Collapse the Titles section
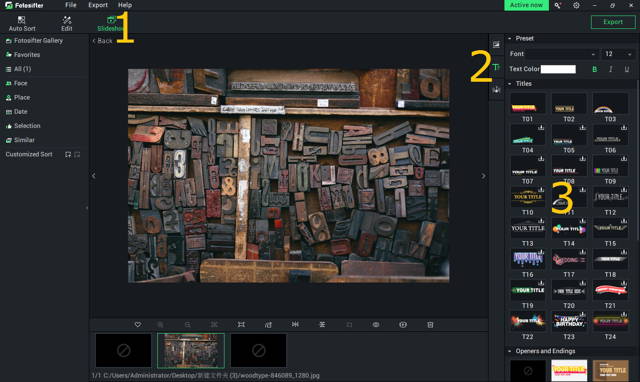Viewport: 640px width, 382px height. coord(510,84)
